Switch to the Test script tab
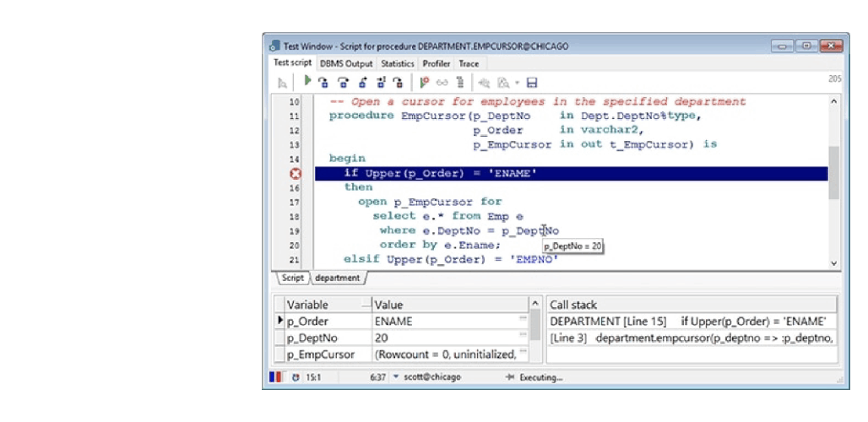868x422 pixels. coord(293,62)
